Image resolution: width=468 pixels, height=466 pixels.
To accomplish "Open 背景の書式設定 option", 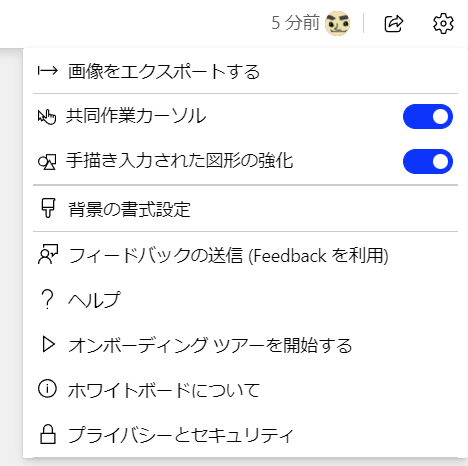I will click(246, 209).
